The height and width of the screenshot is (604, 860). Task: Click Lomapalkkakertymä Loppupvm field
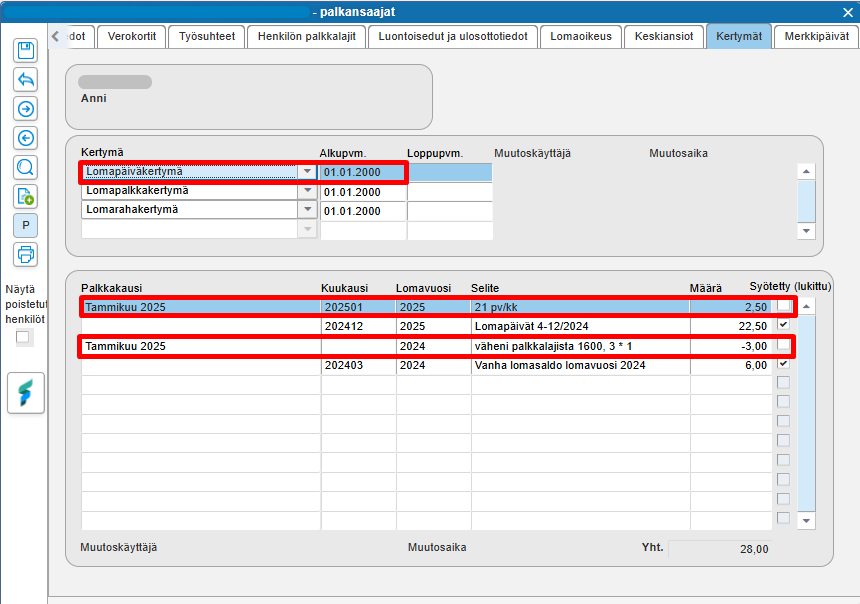450,192
